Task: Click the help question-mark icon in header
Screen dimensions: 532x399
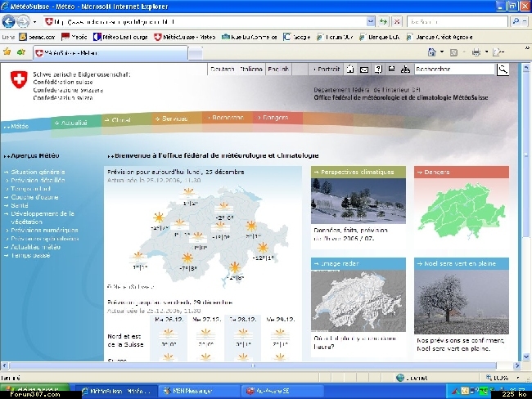Action: click(x=378, y=69)
